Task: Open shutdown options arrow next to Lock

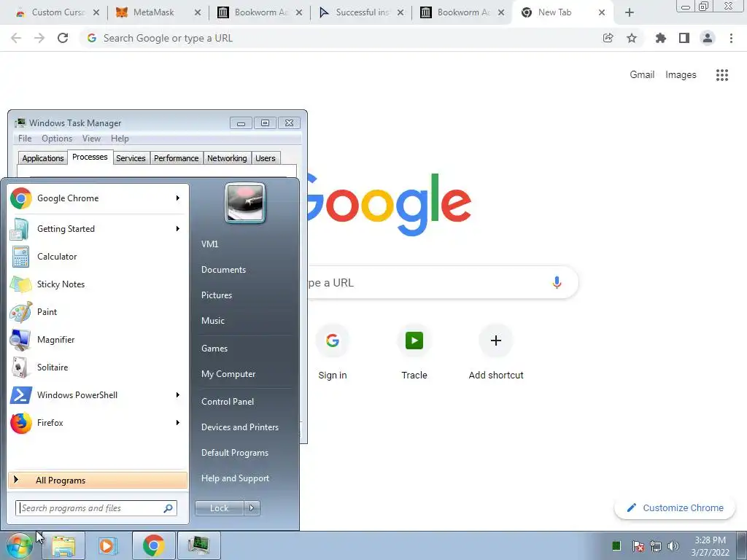Action: (252, 508)
